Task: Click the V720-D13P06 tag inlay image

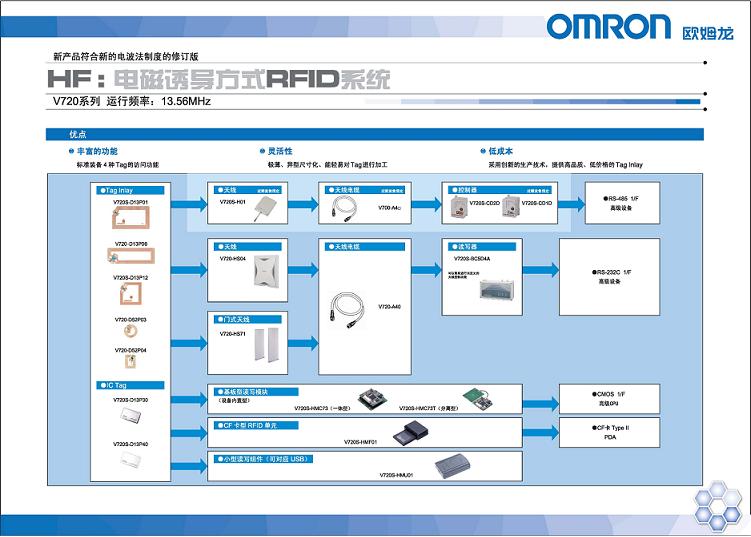Action: 131,255
